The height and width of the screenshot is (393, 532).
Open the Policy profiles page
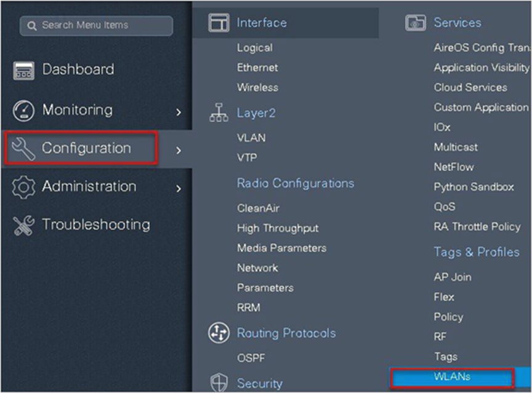pyautogui.click(x=448, y=317)
